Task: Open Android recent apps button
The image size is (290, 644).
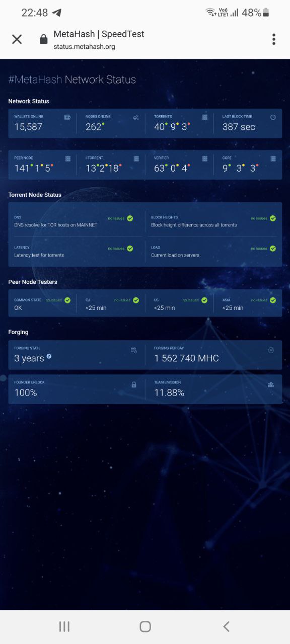Action: click(64, 626)
